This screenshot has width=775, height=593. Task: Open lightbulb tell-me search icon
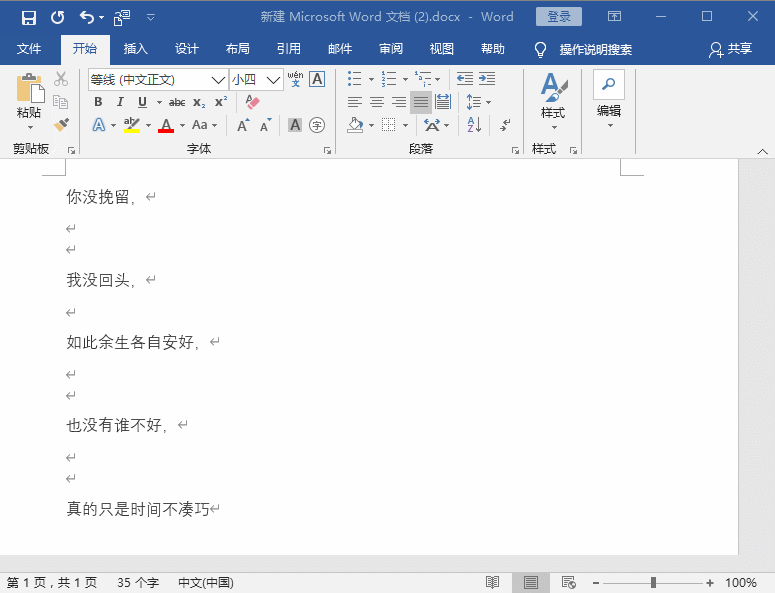(540, 49)
